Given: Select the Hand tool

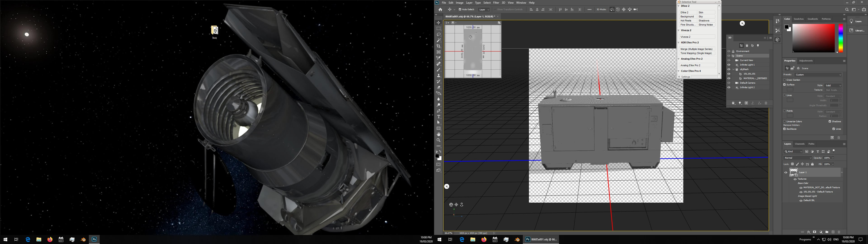Looking at the screenshot, I should click(438, 134).
